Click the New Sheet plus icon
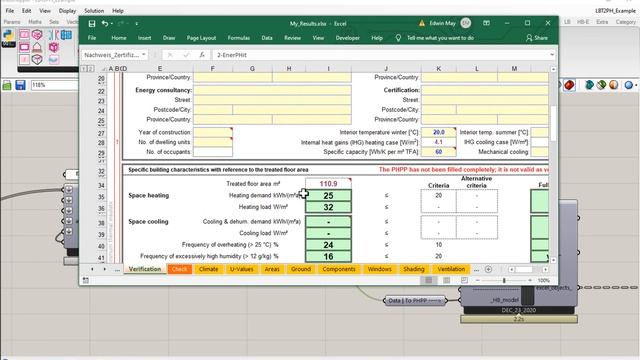The width and height of the screenshot is (640, 360). tap(488, 269)
